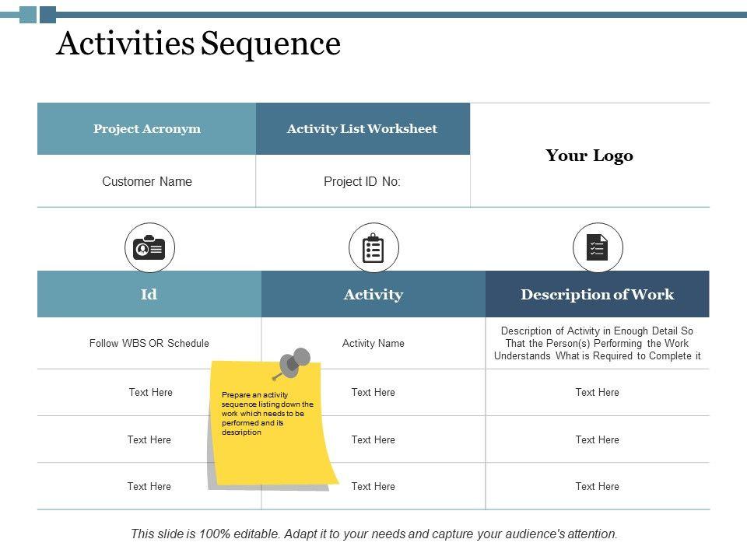The width and height of the screenshot is (747, 560).
Task: Select the "Customer Name" cell
Action: (147, 182)
